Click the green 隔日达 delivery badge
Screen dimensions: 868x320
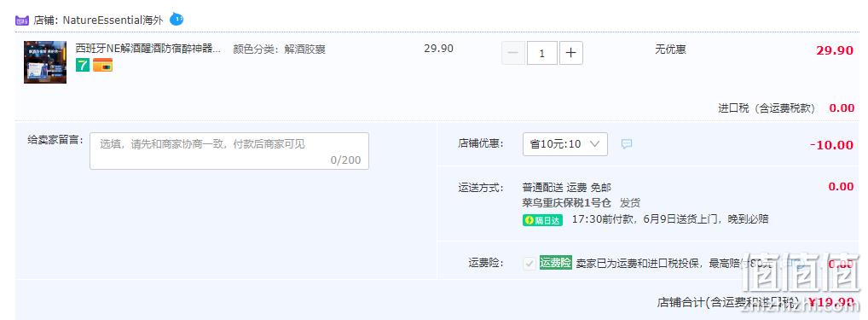[x=542, y=220]
